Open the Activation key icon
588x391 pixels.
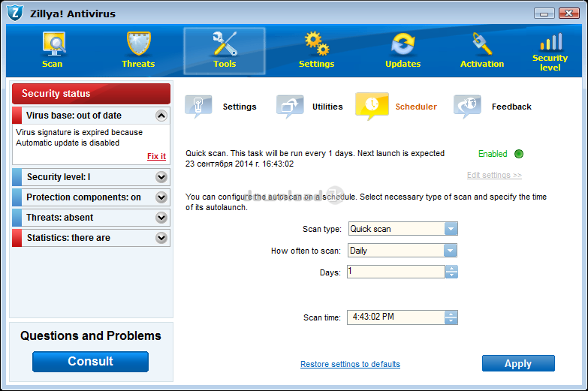click(x=481, y=45)
